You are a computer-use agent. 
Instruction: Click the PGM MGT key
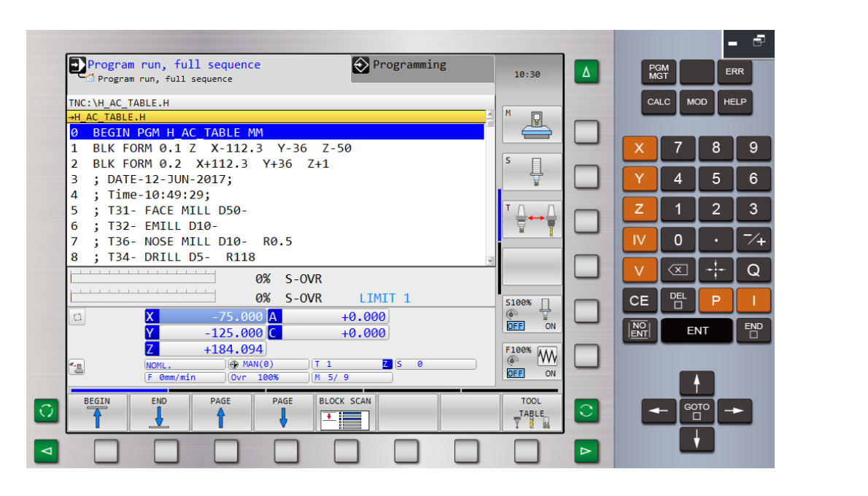tap(659, 71)
